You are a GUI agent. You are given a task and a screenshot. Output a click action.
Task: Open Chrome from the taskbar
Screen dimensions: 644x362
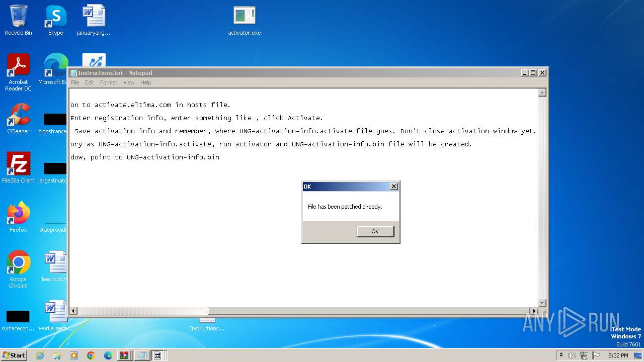tap(91, 355)
